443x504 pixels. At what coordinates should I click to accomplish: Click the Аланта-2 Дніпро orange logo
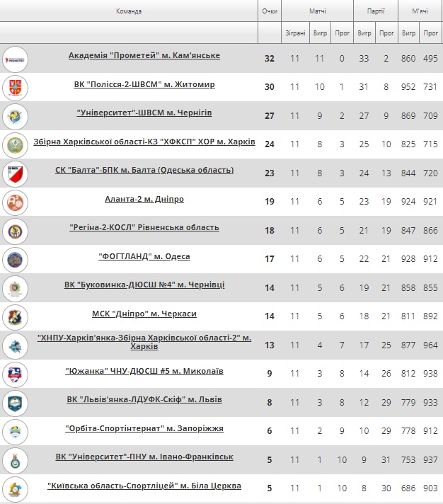pos(15,202)
